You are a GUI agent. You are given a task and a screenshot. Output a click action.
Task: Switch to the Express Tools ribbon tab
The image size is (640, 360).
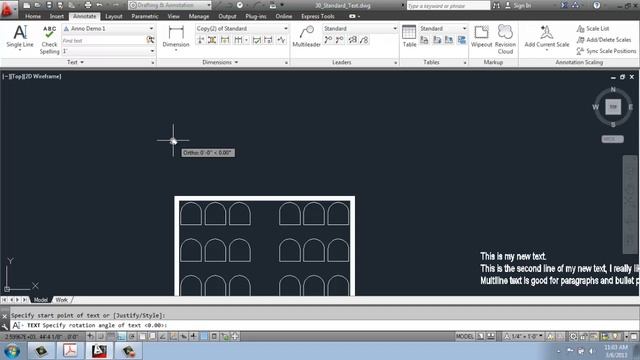318,16
